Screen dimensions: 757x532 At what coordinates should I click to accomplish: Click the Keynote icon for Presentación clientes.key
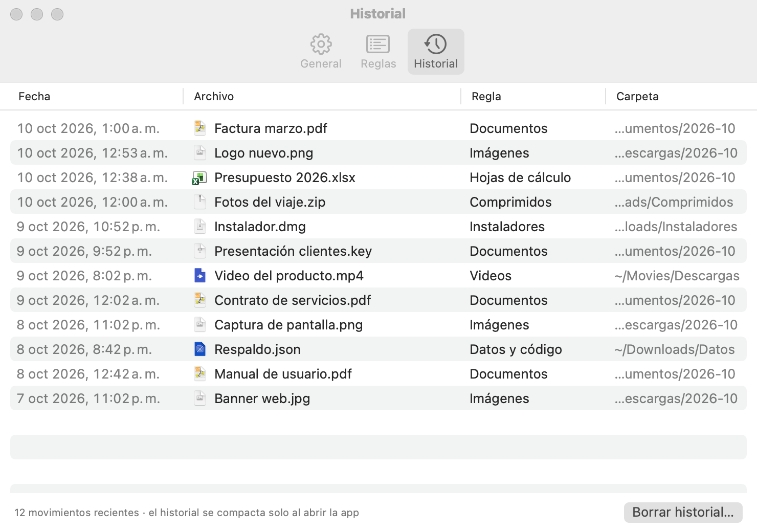200,251
